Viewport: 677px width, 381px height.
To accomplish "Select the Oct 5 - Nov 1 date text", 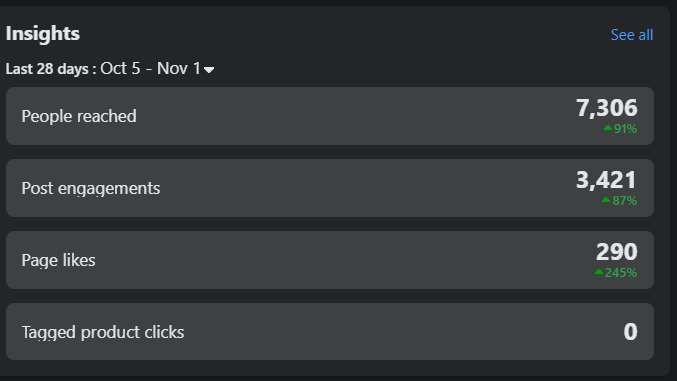I will 151,68.
